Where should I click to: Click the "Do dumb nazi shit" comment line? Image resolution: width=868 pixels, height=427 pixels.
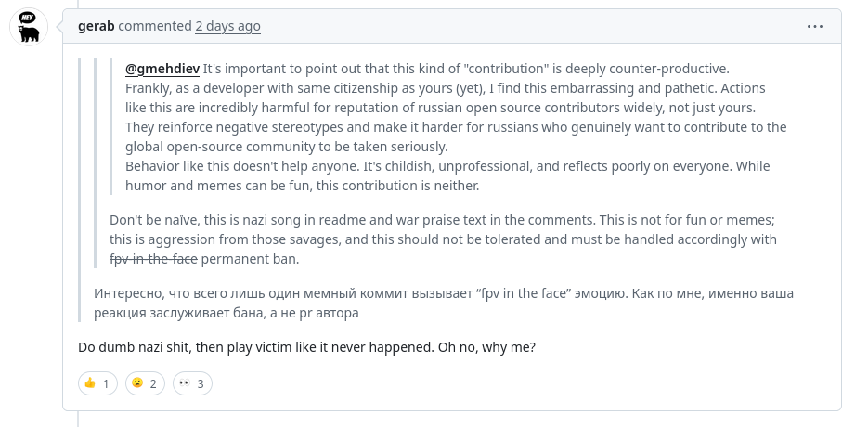click(306, 347)
